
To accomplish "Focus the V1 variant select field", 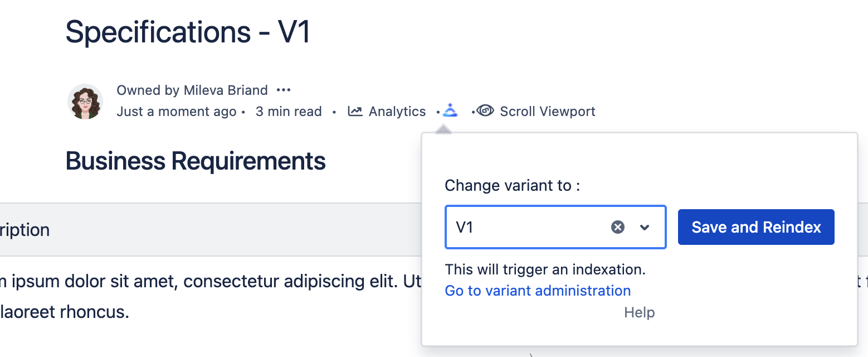I will (x=524, y=227).
